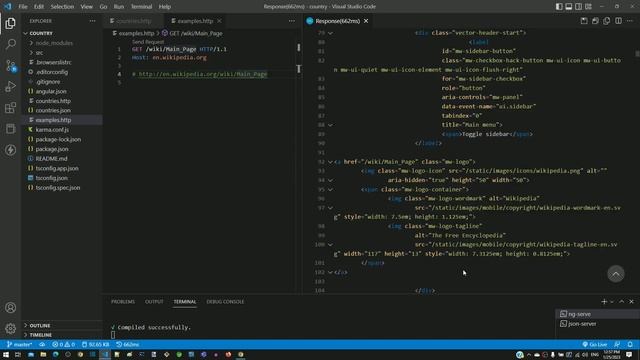
Task: Save the response body icon
Action: coord(595,21)
